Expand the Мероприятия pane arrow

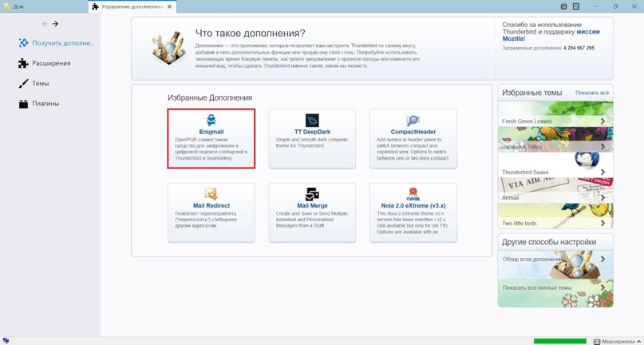click(x=638, y=341)
